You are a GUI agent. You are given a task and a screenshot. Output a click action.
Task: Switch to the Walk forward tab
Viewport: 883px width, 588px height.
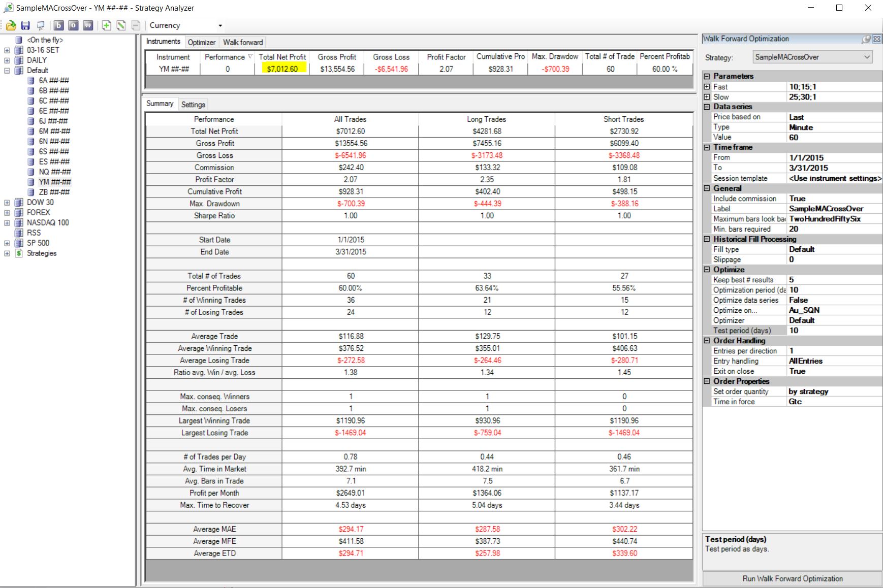[243, 43]
